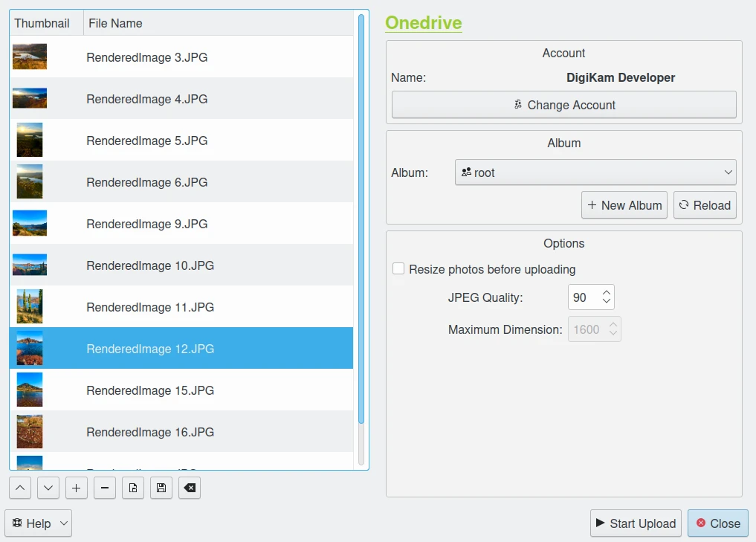Create a New Album
This screenshot has height=542, width=756.
[624, 205]
